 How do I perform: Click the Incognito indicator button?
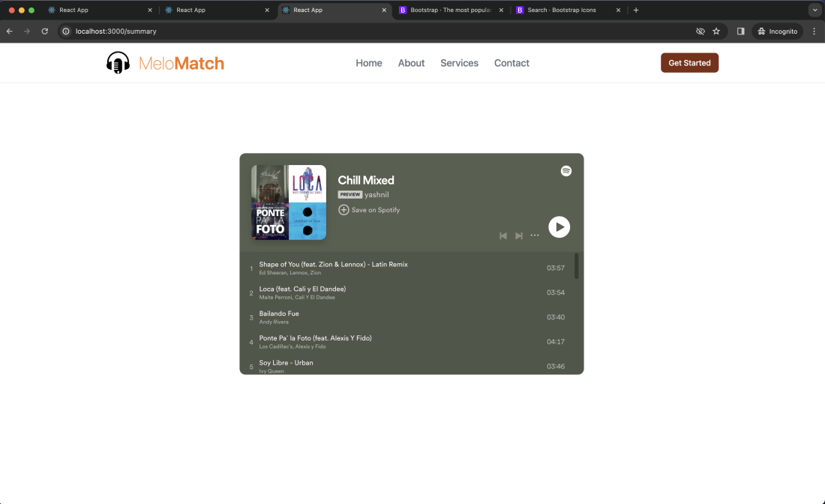coord(778,31)
